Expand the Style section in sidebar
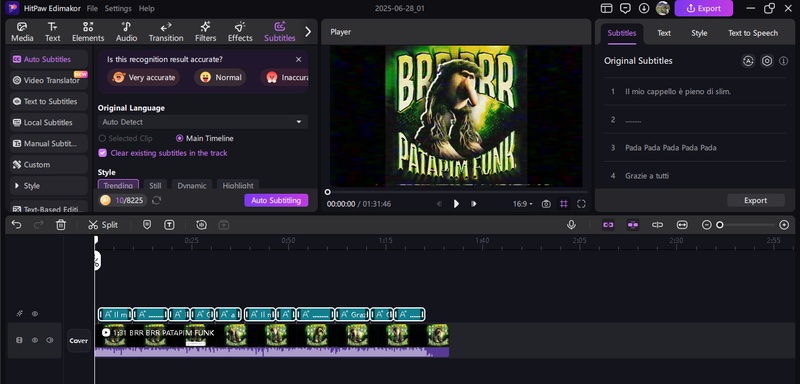The height and width of the screenshot is (384, 800). 48,186
